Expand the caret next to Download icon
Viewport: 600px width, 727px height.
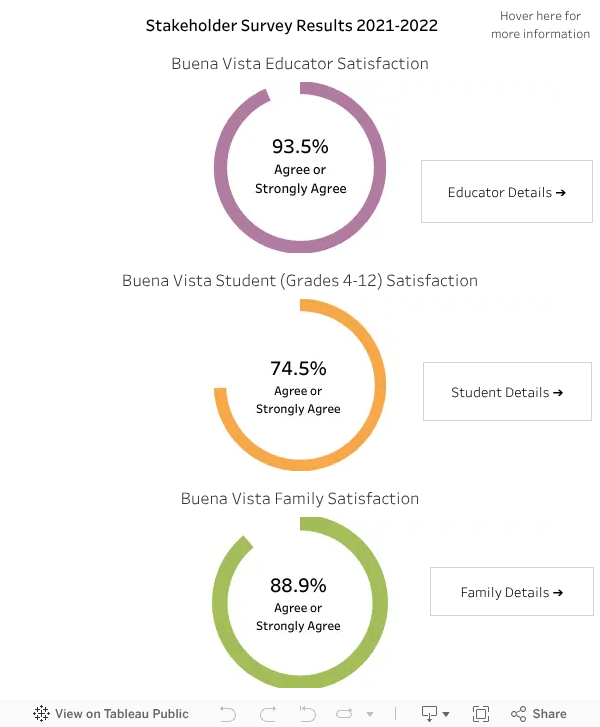(x=446, y=714)
